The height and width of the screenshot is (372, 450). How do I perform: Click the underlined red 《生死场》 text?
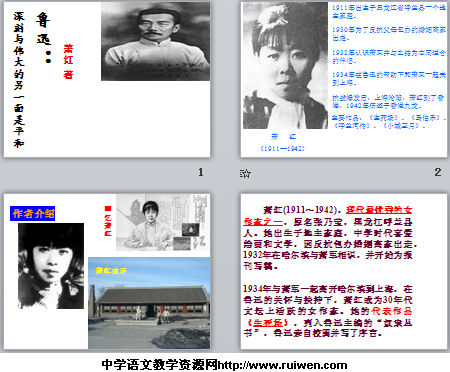click(267, 322)
